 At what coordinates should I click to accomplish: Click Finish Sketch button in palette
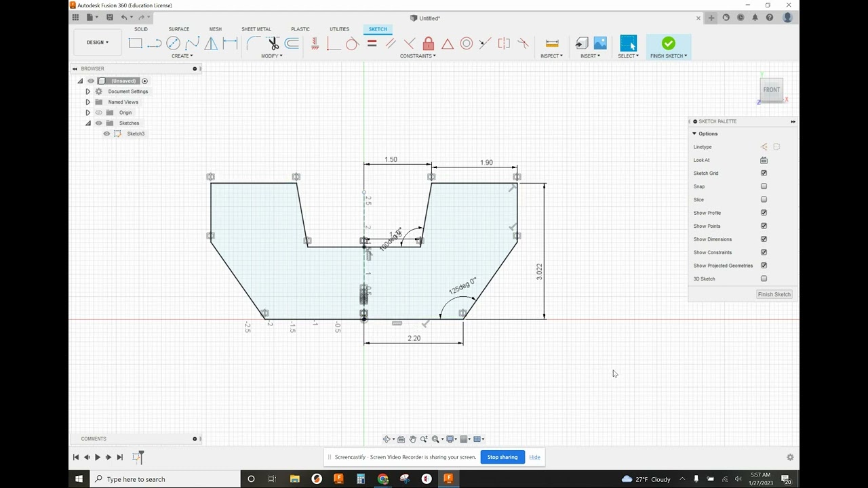pos(774,294)
